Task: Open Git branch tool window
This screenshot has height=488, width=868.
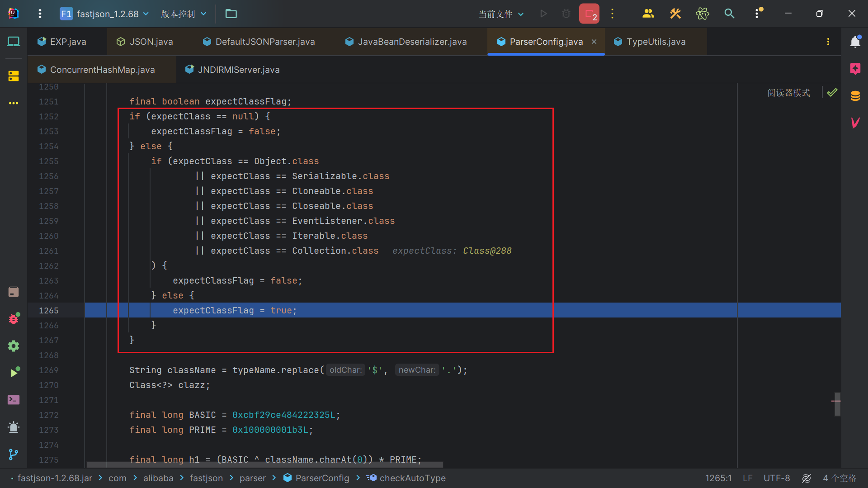Action: 14,454
